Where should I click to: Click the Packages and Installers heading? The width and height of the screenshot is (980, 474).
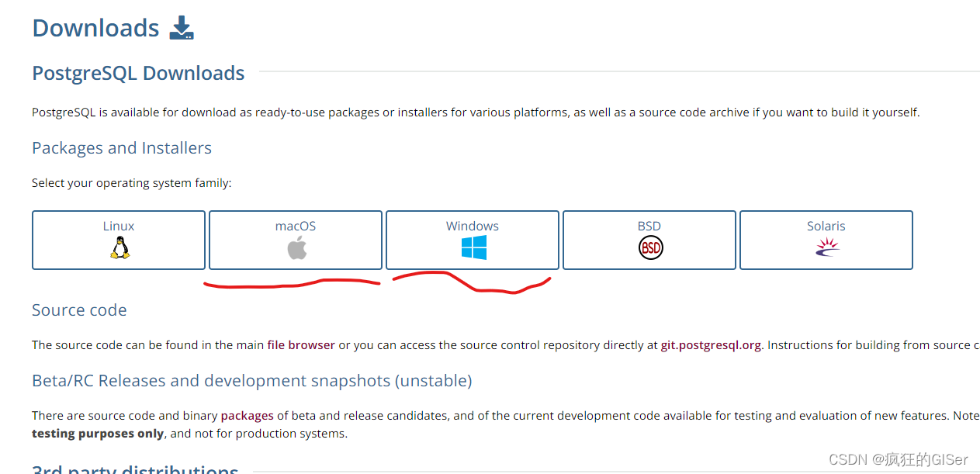tap(122, 148)
